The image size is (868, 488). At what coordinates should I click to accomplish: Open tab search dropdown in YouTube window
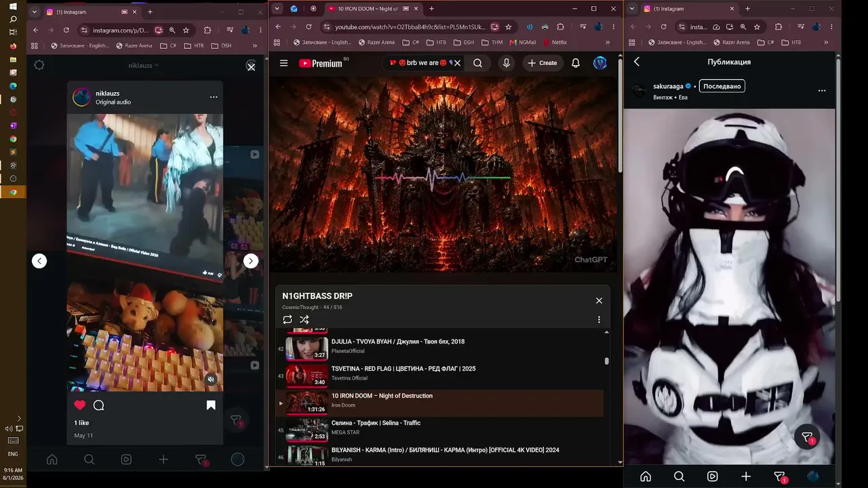click(277, 9)
